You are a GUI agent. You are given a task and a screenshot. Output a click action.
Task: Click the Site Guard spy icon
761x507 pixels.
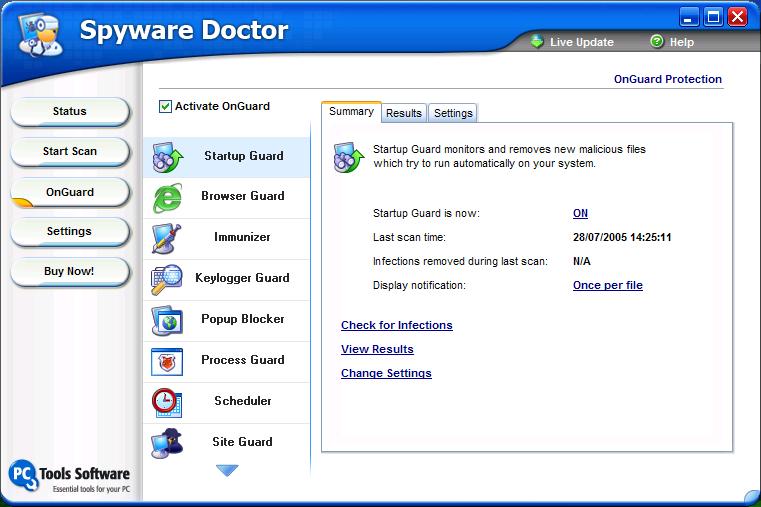[x=167, y=443]
